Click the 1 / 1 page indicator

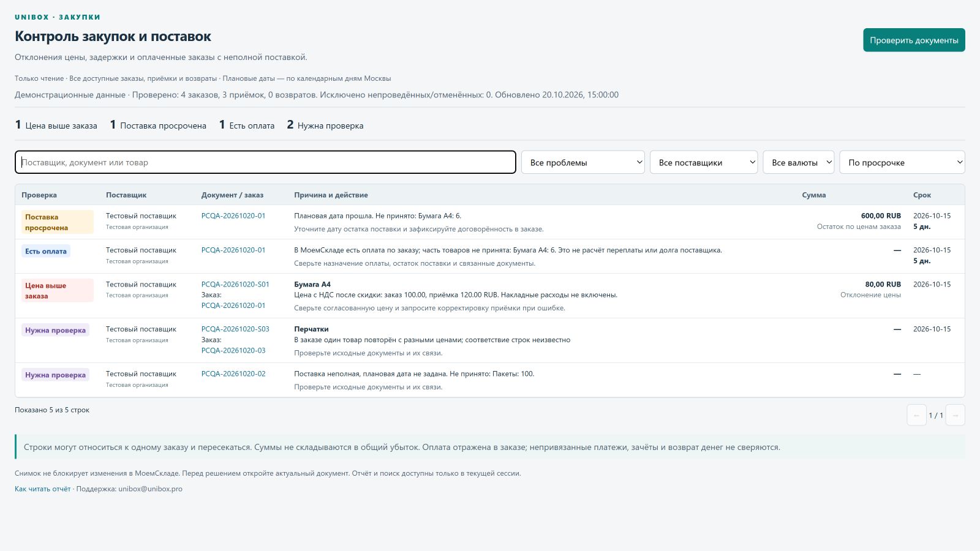pos(936,415)
